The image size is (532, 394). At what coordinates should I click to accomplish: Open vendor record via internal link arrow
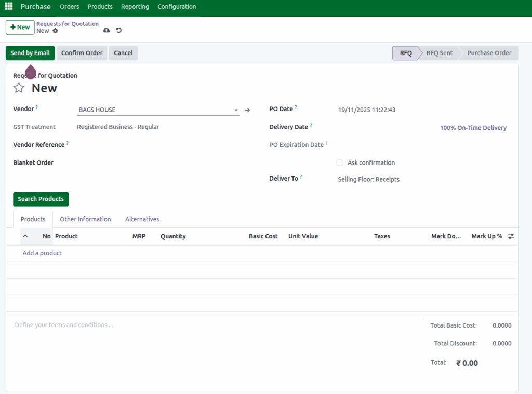pos(247,110)
